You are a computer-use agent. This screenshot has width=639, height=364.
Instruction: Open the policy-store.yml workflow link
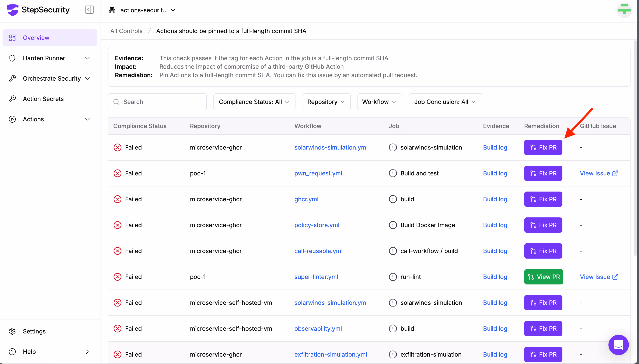pyautogui.click(x=317, y=225)
